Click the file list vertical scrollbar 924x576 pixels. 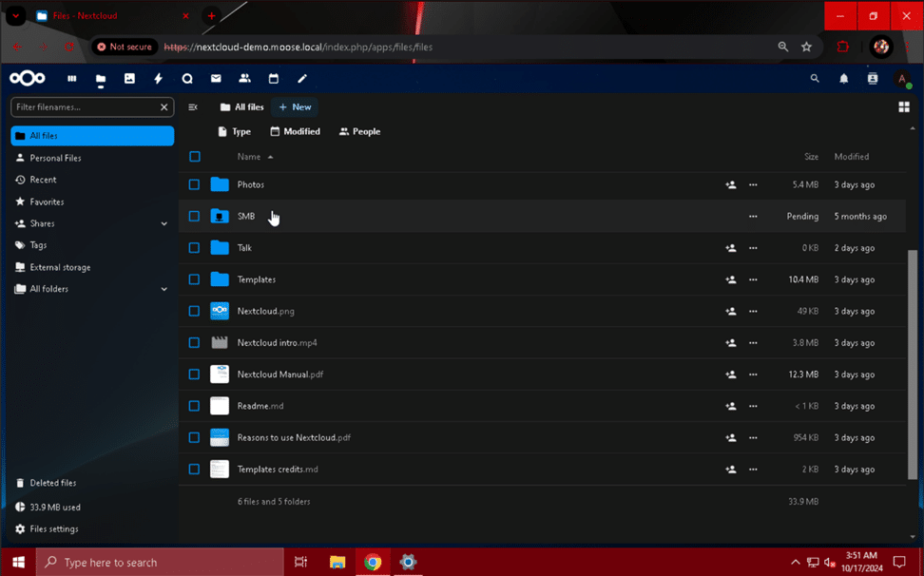(x=913, y=364)
